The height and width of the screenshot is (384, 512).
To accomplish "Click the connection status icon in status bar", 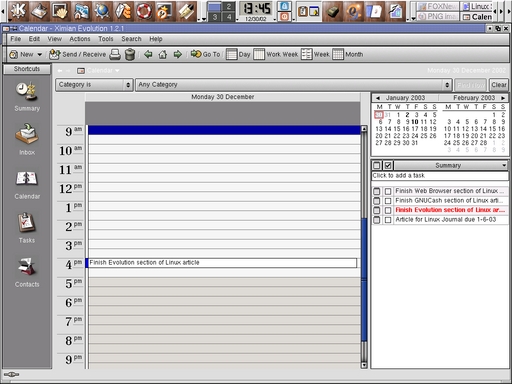I will (11, 375).
